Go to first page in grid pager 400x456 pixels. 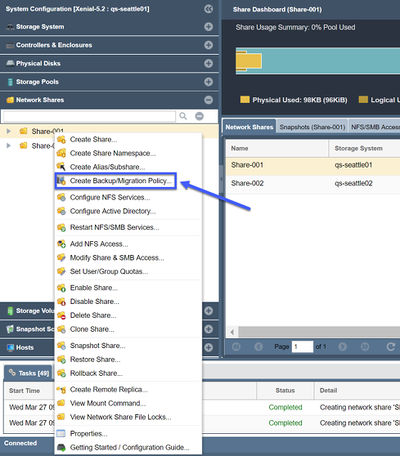(x=236, y=347)
